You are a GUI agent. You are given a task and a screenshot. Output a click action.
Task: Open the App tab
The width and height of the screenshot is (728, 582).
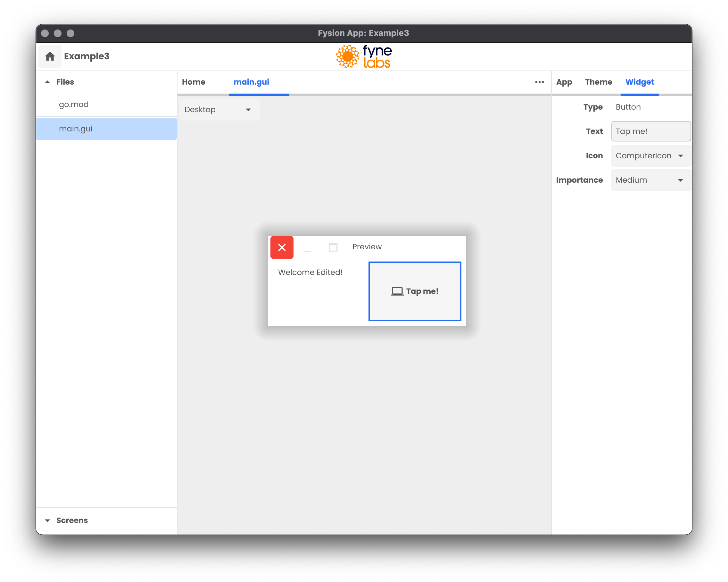pyautogui.click(x=564, y=82)
